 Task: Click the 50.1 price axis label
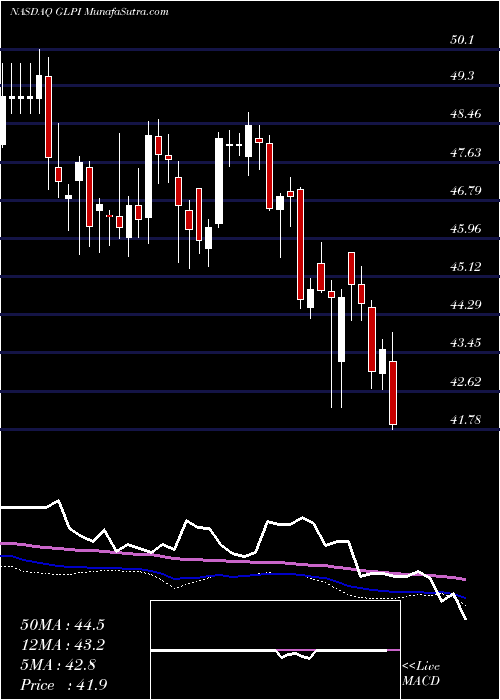[461, 39]
